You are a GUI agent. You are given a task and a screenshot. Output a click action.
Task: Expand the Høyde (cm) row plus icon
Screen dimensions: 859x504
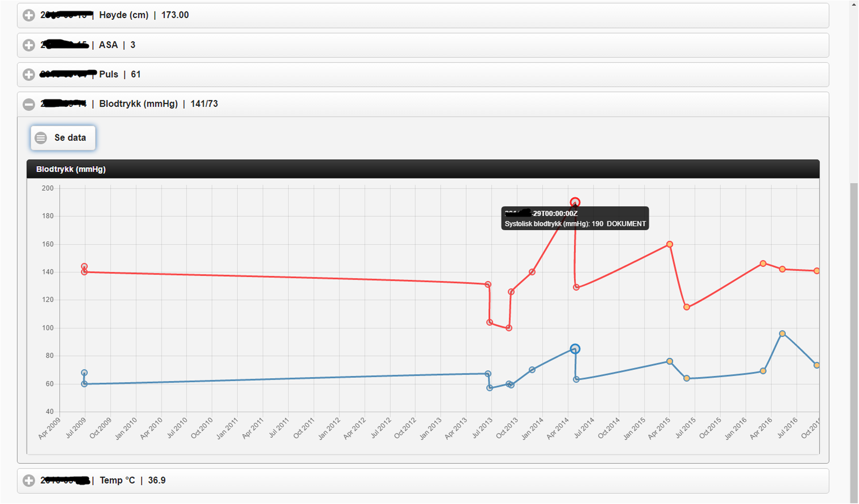29,15
